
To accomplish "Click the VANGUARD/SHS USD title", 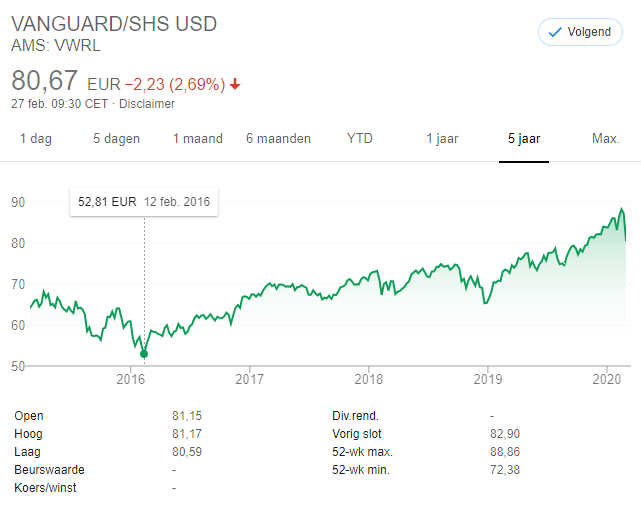I will tap(114, 23).
